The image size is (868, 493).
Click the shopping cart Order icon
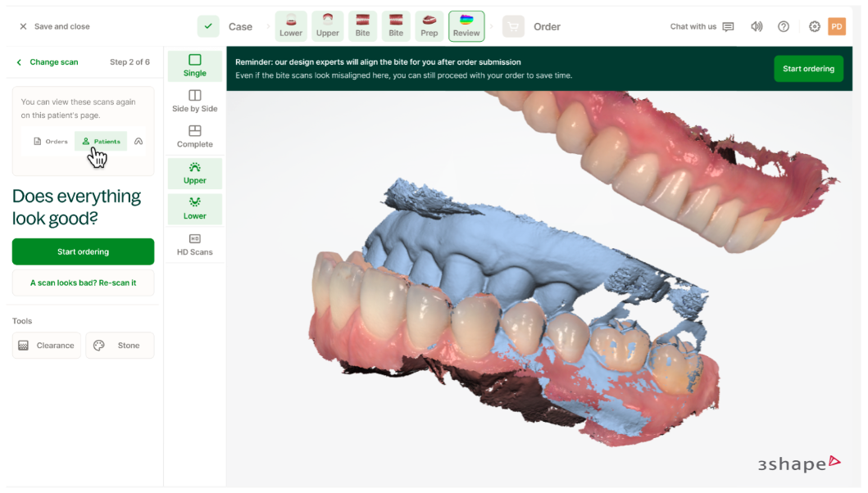pyautogui.click(x=513, y=26)
